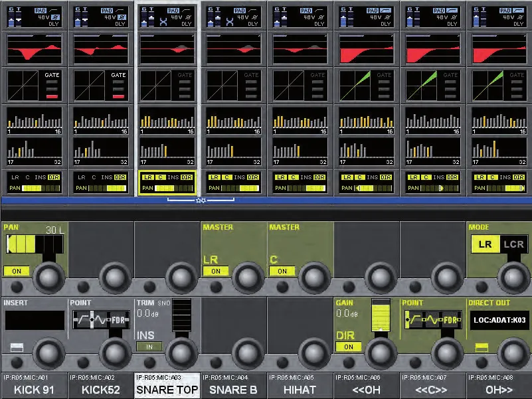This screenshot has height=399, width=532.
Task: Open the EQ curve display of KICK 91
Action: [x=35, y=49]
